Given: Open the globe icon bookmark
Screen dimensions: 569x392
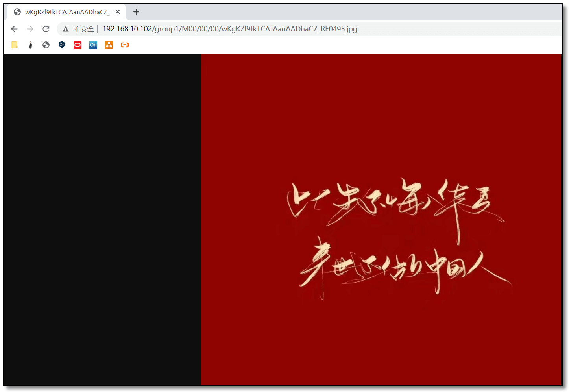Looking at the screenshot, I should tap(46, 45).
